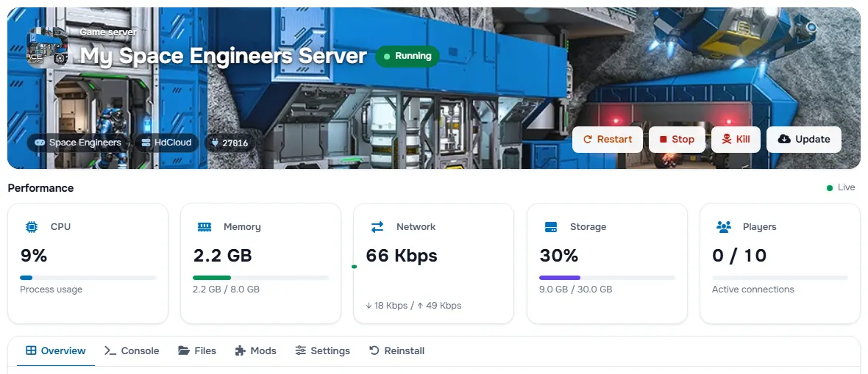
Task: Open the Overview tab
Action: click(56, 350)
